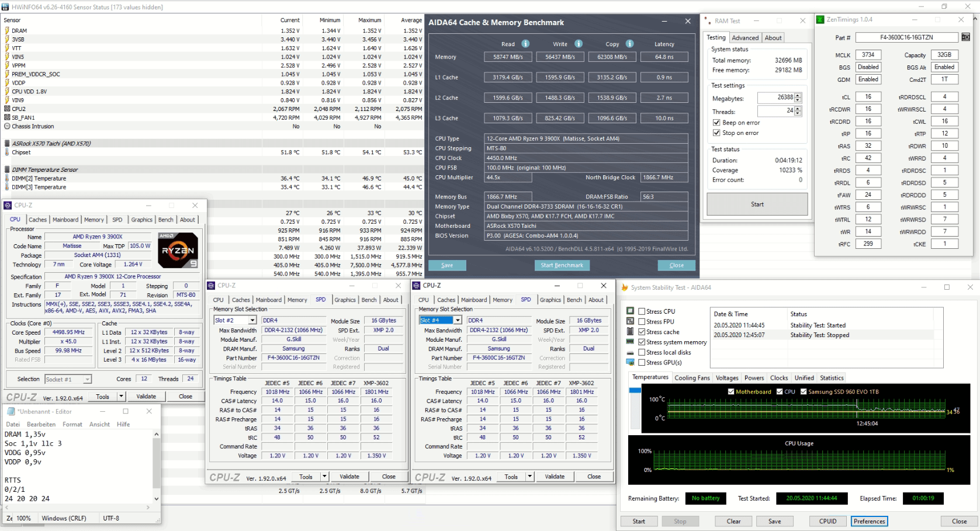Click the HWiNFO64 app icon in the title bar
Image resolution: width=980 pixels, height=531 pixels.
click(6, 7)
